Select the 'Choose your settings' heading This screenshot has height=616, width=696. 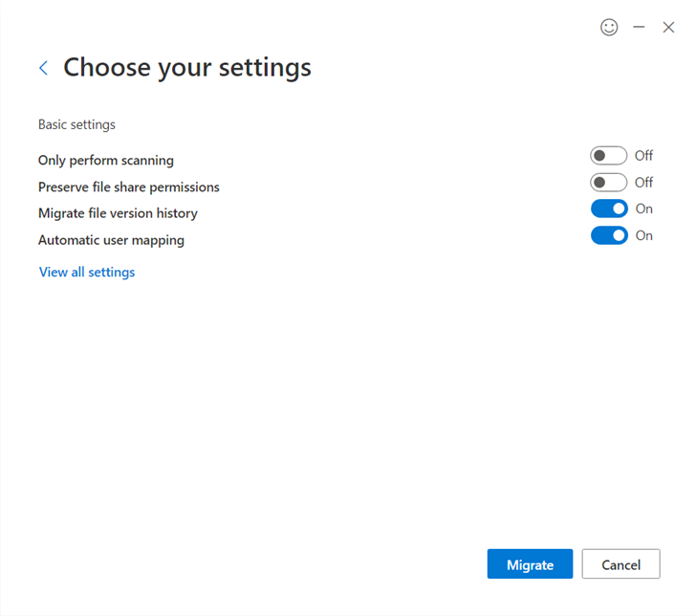tap(187, 68)
